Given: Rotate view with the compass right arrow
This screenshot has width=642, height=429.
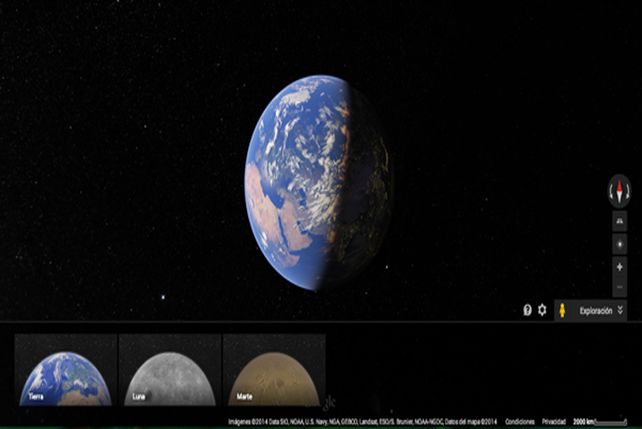Looking at the screenshot, I should coord(627,192).
